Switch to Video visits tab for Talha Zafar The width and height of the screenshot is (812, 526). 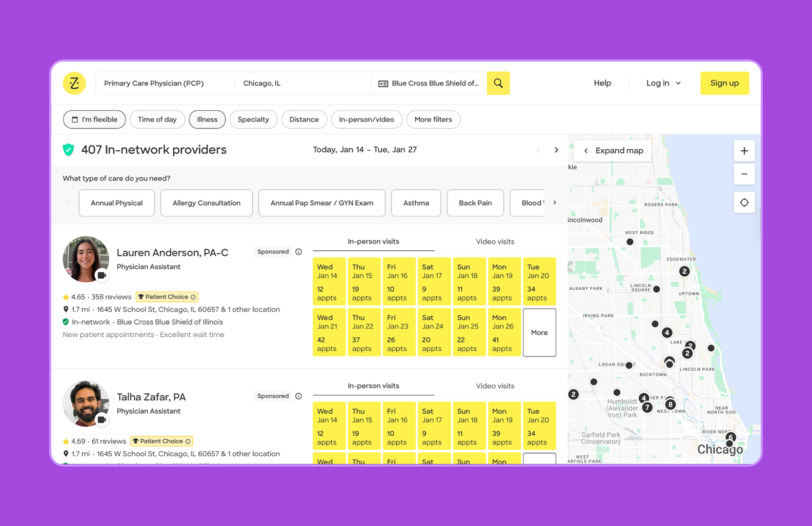[495, 386]
